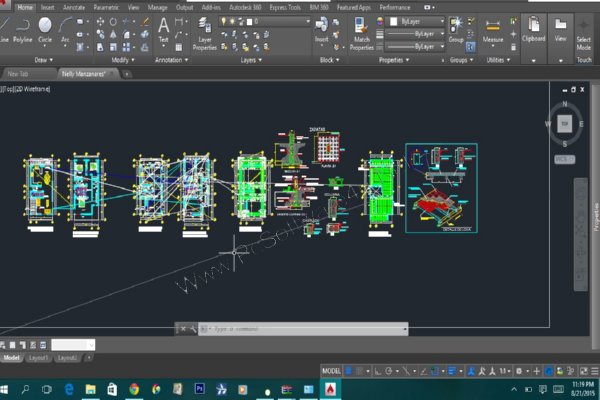Open Layer Properties manager
600x400 pixels.
[205, 34]
